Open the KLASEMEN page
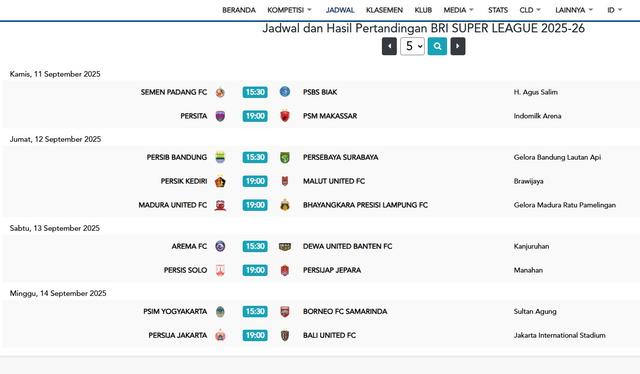This screenshot has height=374, width=640. [x=384, y=10]
